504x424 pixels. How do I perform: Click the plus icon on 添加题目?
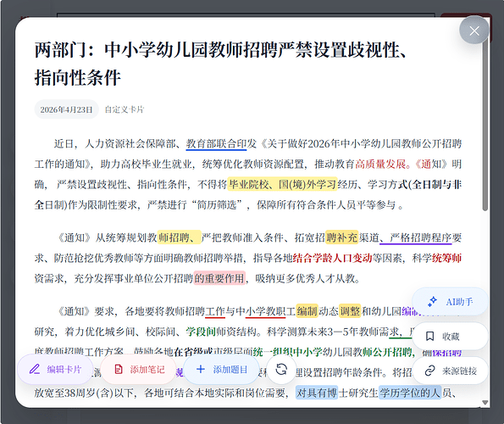201,369
